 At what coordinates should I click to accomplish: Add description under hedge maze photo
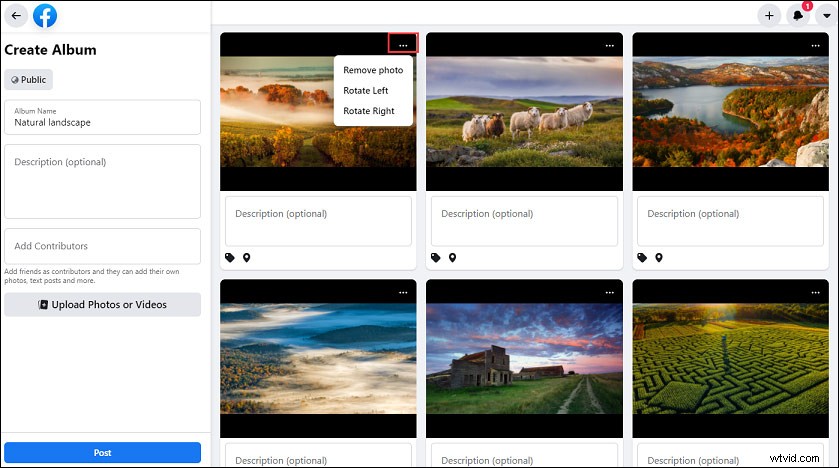730,455
